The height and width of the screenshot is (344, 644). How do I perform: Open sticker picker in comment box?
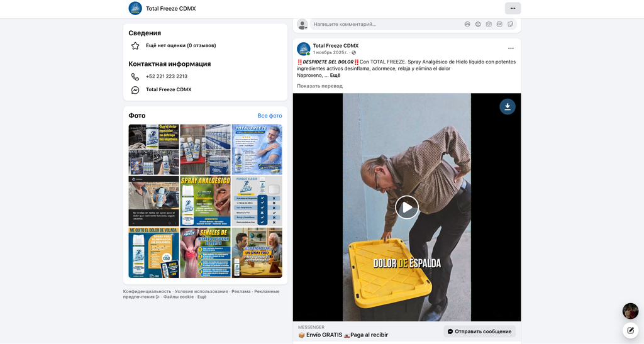pos(510,25)
